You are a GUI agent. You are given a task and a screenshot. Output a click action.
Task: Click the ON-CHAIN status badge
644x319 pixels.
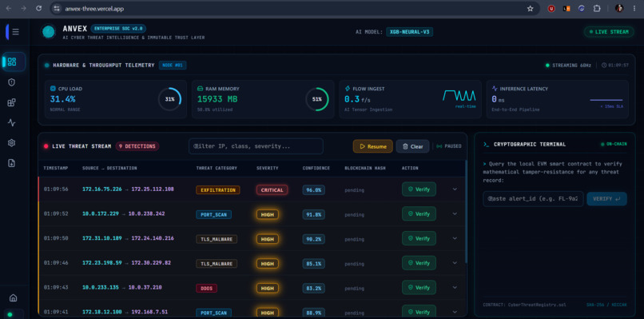pyautogui.click(x=614, y=144)
